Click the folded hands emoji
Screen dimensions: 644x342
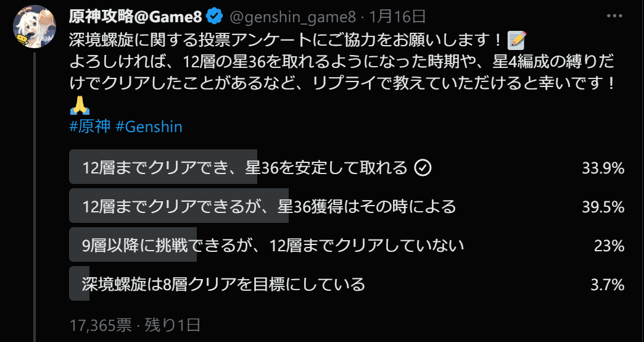pyautogui.click(x=80, y=105)
